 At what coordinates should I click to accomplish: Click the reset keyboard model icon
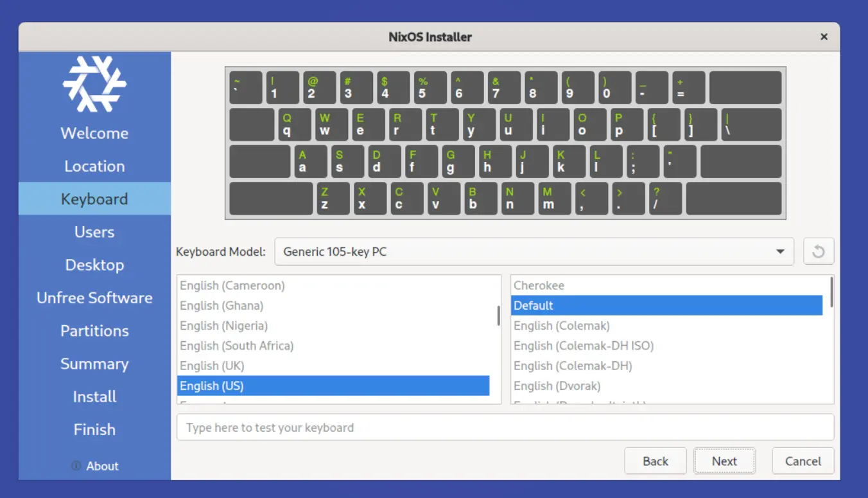[x=818, y=251]
